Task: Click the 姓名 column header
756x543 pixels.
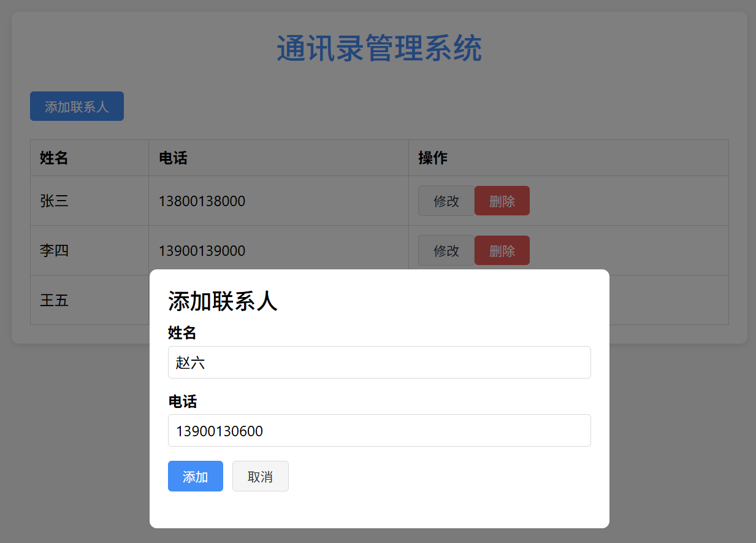Action: (90, 158)
